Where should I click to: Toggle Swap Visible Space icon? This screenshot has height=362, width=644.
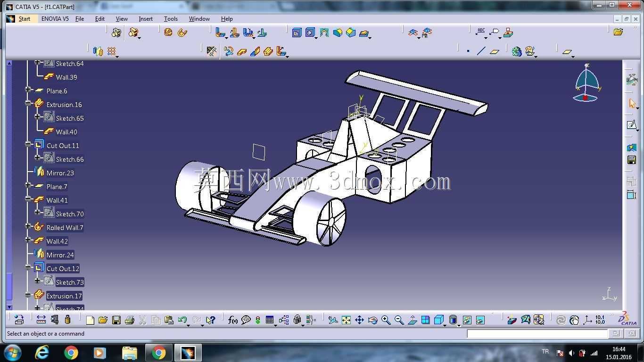click(x=480, y=320)
